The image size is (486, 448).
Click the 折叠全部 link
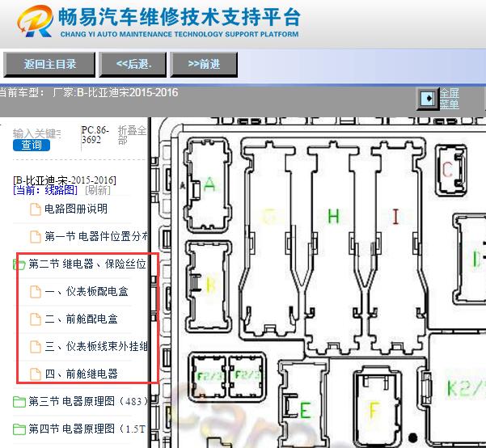(x=132, y=135)
